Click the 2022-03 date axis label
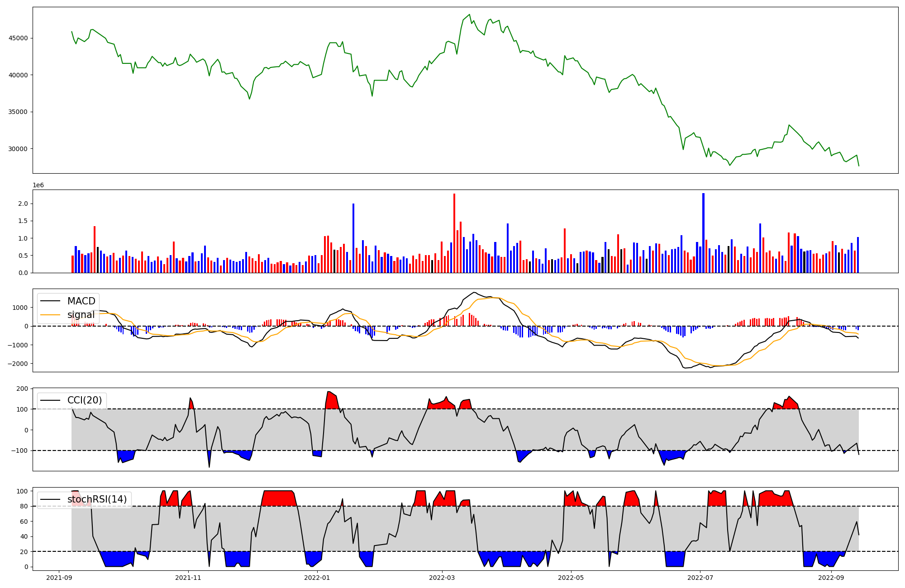This screenshot has height=588, width=905. click(442, 578)
